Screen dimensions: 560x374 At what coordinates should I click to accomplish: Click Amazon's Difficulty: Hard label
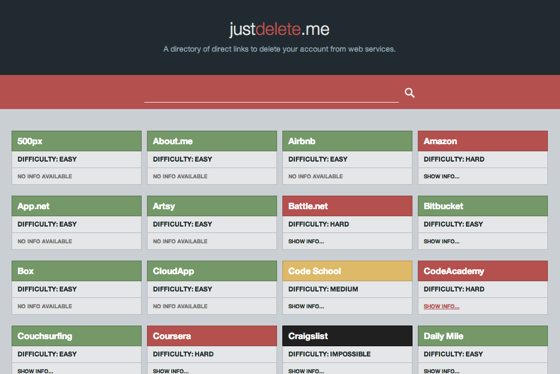pyautogui.click(x=454, y=159)
